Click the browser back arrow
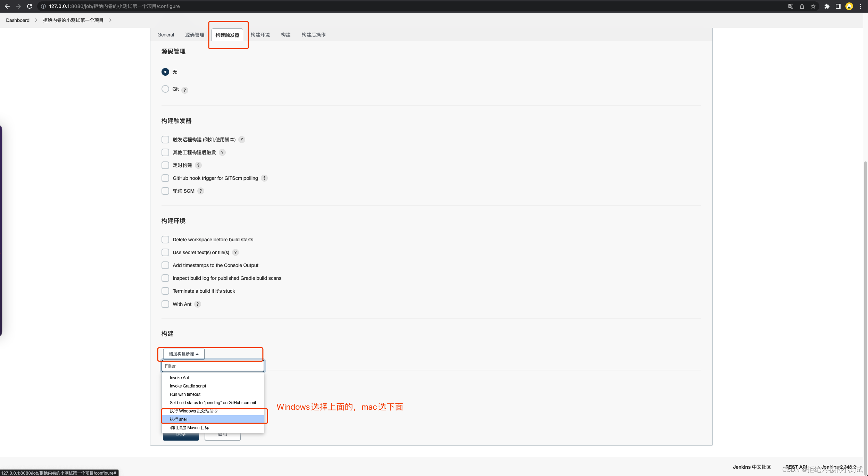The image size is (868, 476). point(7,6)
